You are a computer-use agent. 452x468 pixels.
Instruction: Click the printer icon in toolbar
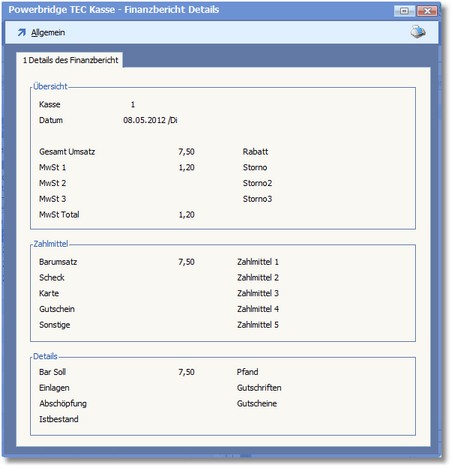[x=418, y=32]
